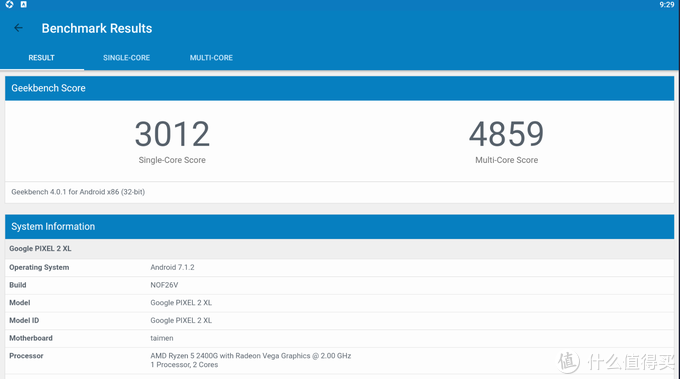The image size is (680, 379).
Task: Switch to the SINGLE-CORE tab
Action: pyautogui.click(x=126, y=58)
